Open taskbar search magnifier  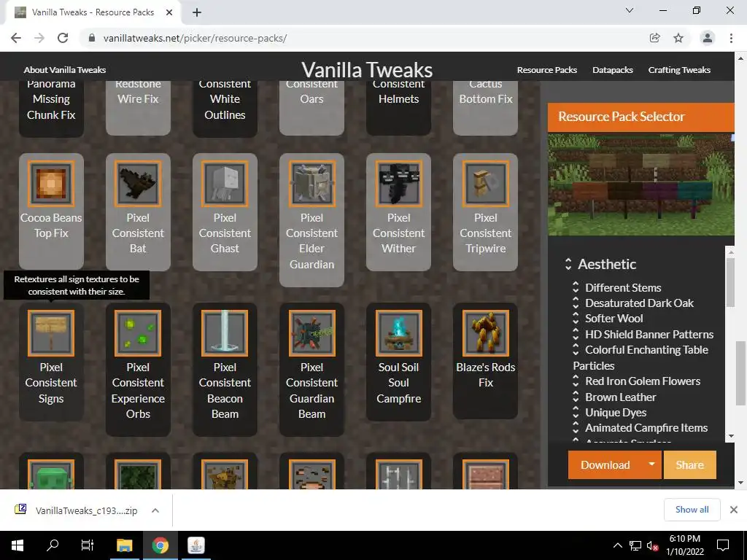pyautogui.click(x=53, y=545)
